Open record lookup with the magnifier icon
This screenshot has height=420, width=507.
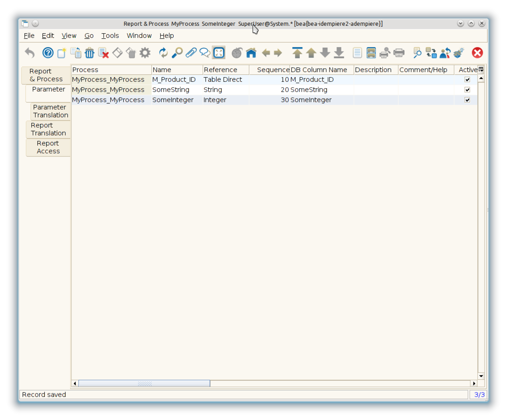click(x=177, y=53)
